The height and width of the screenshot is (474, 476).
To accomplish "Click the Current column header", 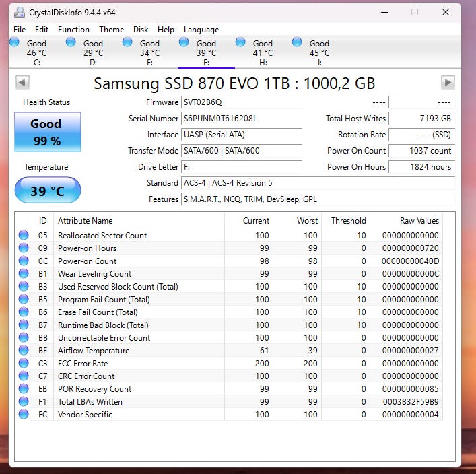I will point(248,221).
